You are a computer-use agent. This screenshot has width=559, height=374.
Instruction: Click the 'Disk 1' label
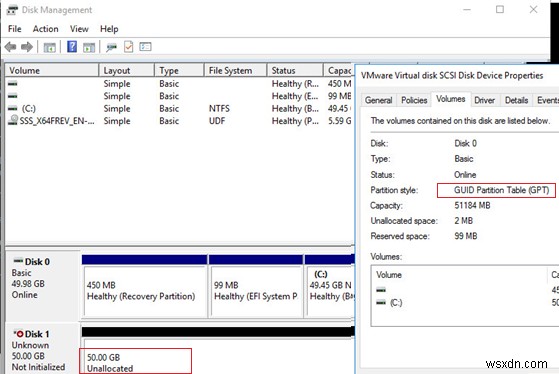(x=37, y=334)
